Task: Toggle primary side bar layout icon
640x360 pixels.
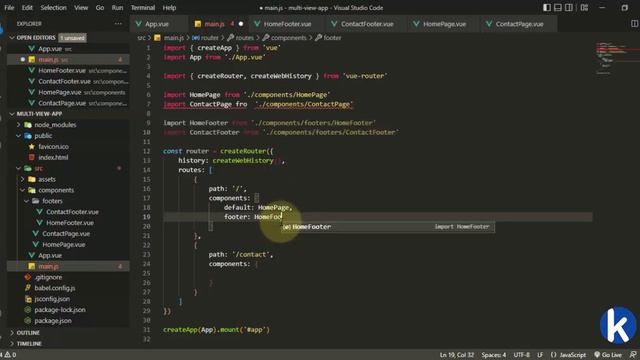Action: tap(547, 7)
